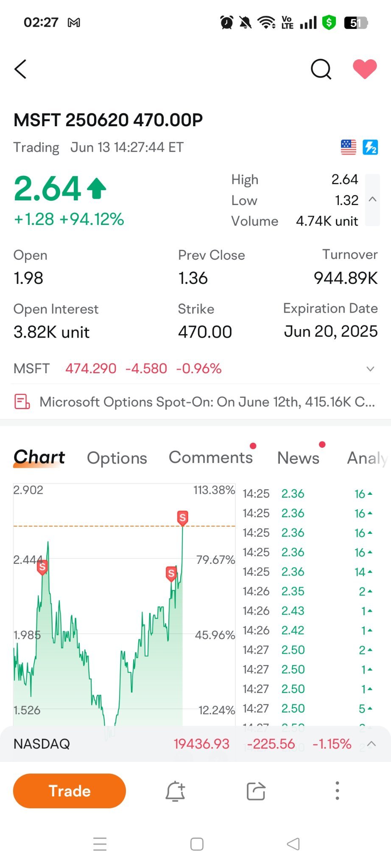Viewport: 391px width, 868px height.
Task: Switch to the Options tab
Action: [x=117, y=458]
